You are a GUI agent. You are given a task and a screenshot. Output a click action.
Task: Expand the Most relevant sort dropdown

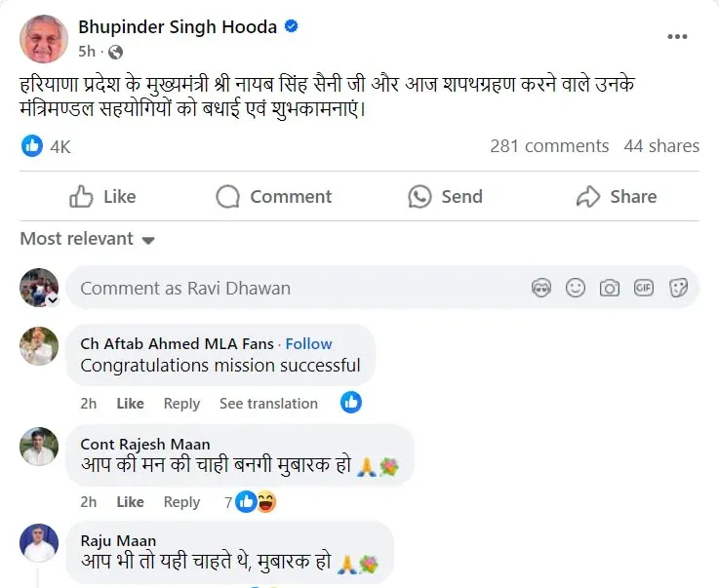[x=88, y=239]
